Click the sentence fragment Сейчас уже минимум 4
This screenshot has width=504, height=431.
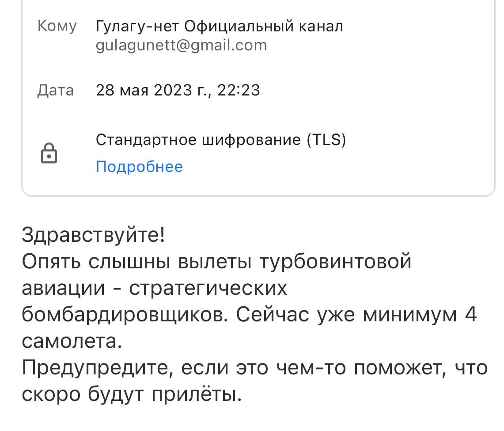point(356,314)
